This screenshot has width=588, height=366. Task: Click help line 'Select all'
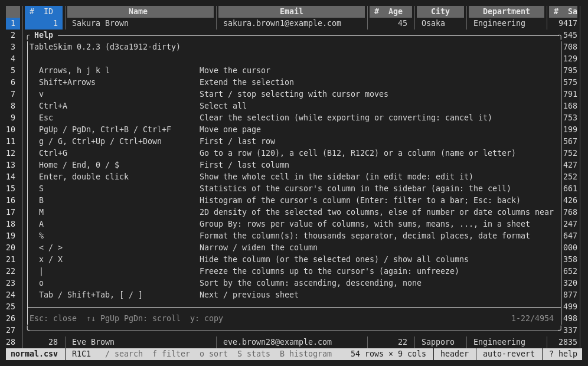223,106
